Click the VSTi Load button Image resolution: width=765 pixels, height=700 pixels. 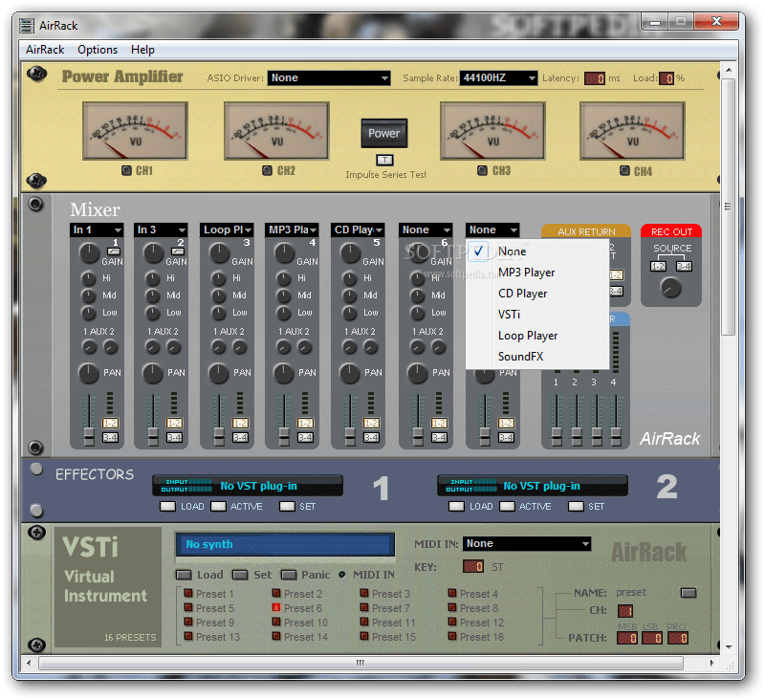(184, 575)
